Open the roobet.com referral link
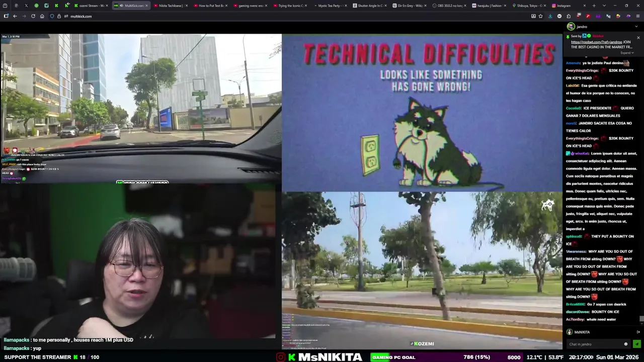This screenshot has width=644, height=362. 596,42
